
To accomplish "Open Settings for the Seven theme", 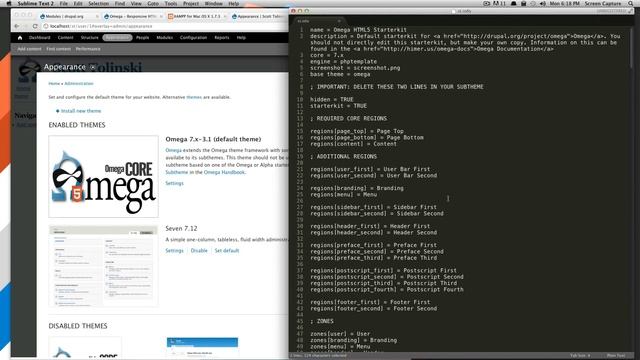I will 174,251.
